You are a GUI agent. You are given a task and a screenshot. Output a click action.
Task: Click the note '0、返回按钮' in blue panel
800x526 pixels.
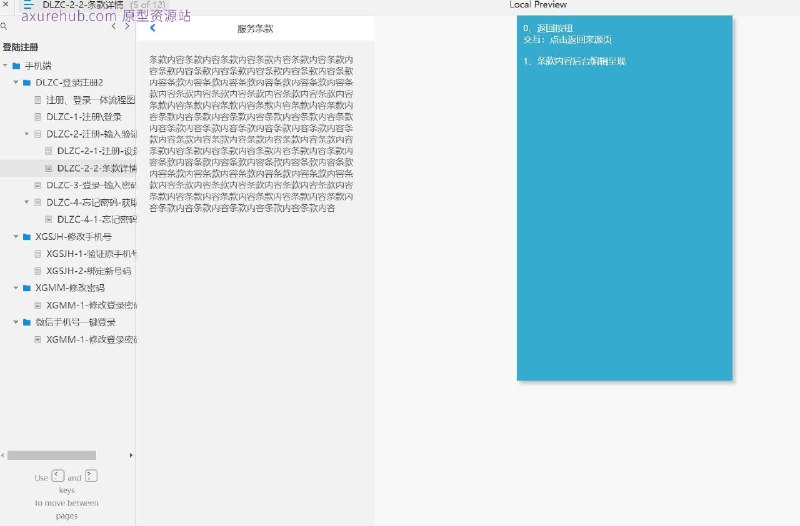tap(548, 28)
